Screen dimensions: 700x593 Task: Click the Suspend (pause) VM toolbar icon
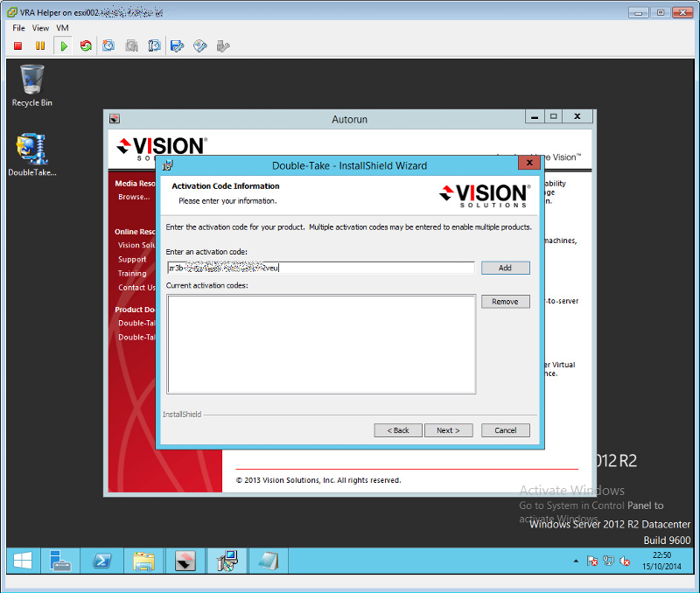tap(40, 46)
